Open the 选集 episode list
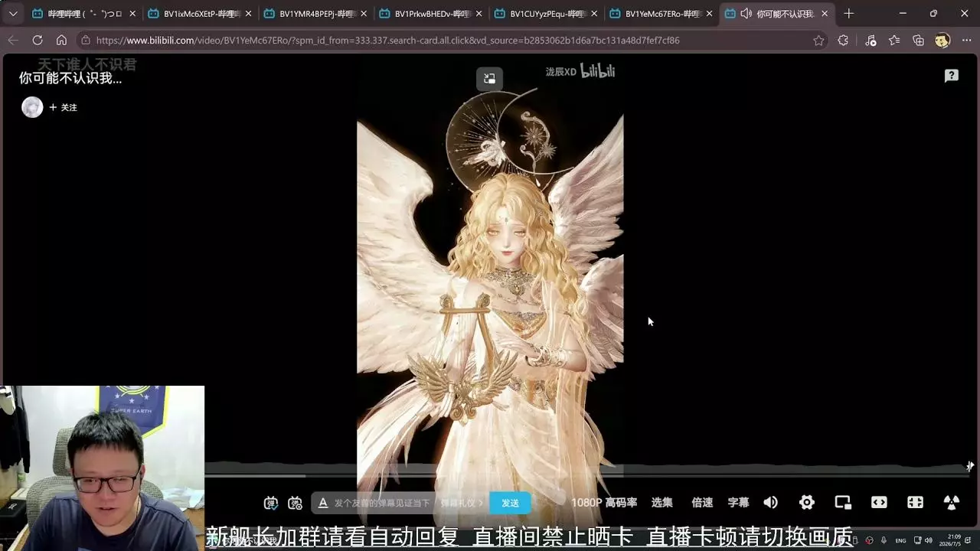Viewport: 980px width, 551px height. [662, 503]
